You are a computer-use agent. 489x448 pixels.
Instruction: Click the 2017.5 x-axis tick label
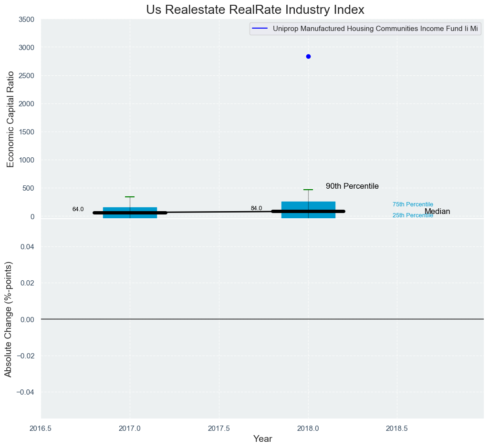(x=219, y=428)
